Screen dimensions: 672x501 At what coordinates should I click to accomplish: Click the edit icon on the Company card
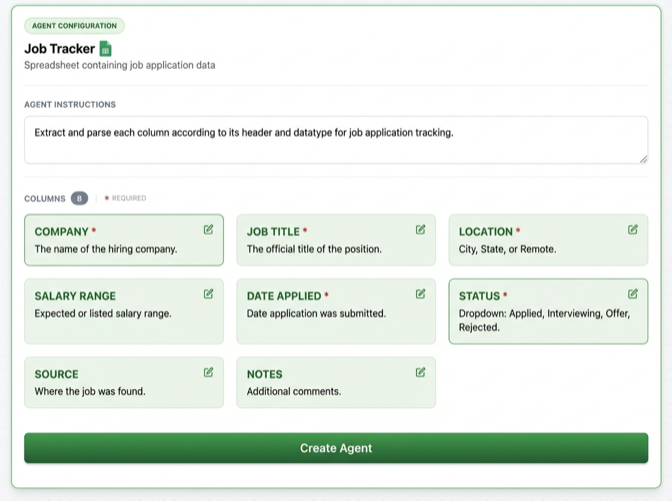pos(208,229)
